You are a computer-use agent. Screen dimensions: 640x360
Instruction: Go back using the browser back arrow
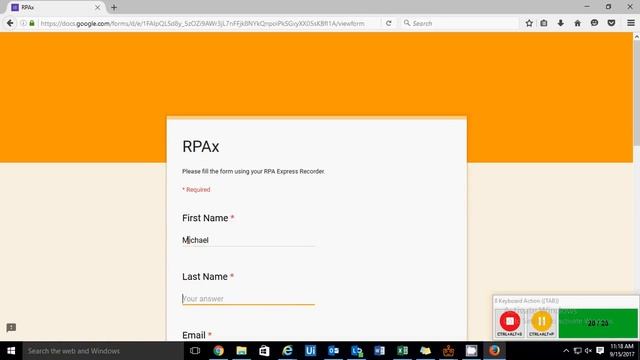pyautogui.click(x=10, y=23)
